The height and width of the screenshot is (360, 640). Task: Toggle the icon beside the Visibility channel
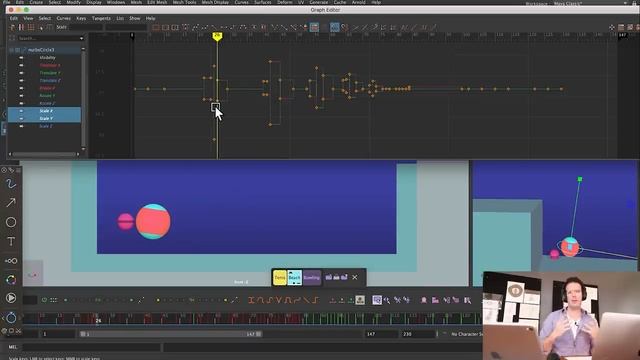coord(21,58)
